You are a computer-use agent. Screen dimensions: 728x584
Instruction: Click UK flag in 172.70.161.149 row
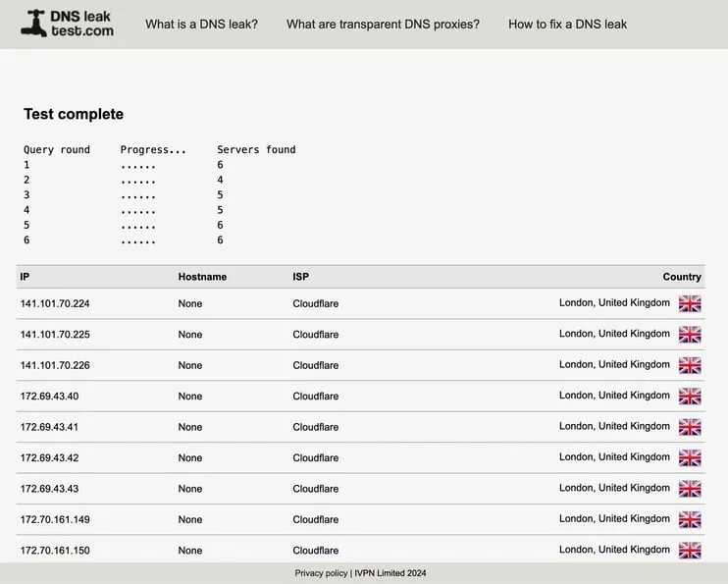coord(690,519)
